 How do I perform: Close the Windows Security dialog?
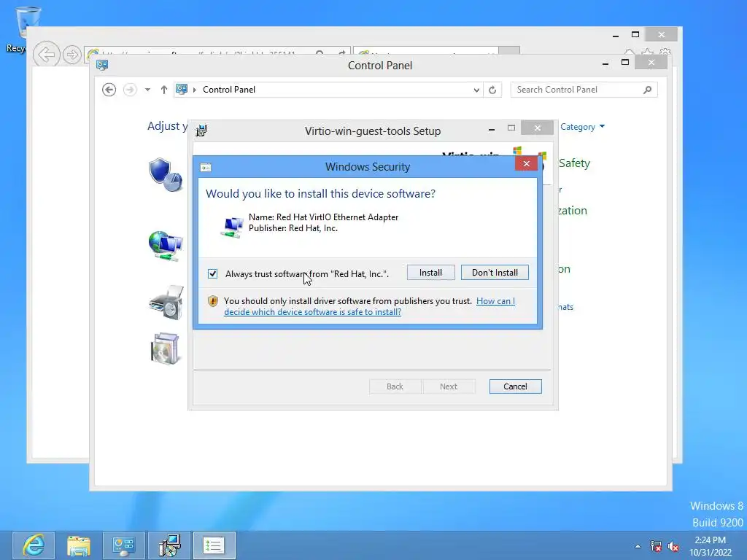click(526, 164)
